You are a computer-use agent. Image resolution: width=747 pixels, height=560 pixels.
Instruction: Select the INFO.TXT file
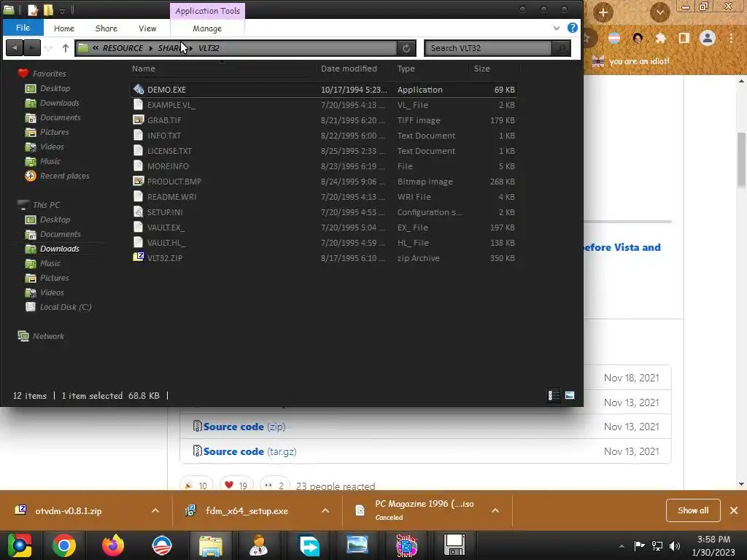(x=323, y=135)
